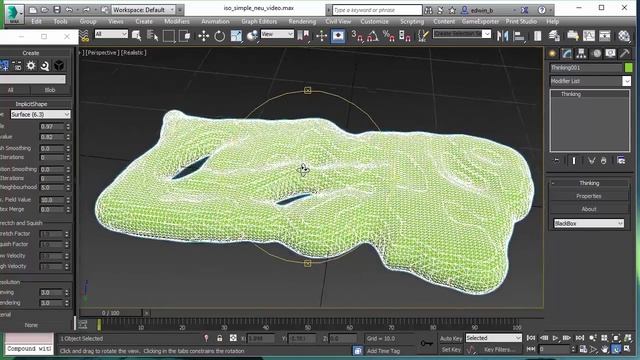Click the New Scene icon in quick access toolbar
640x360 pixels.
point(33,10)
